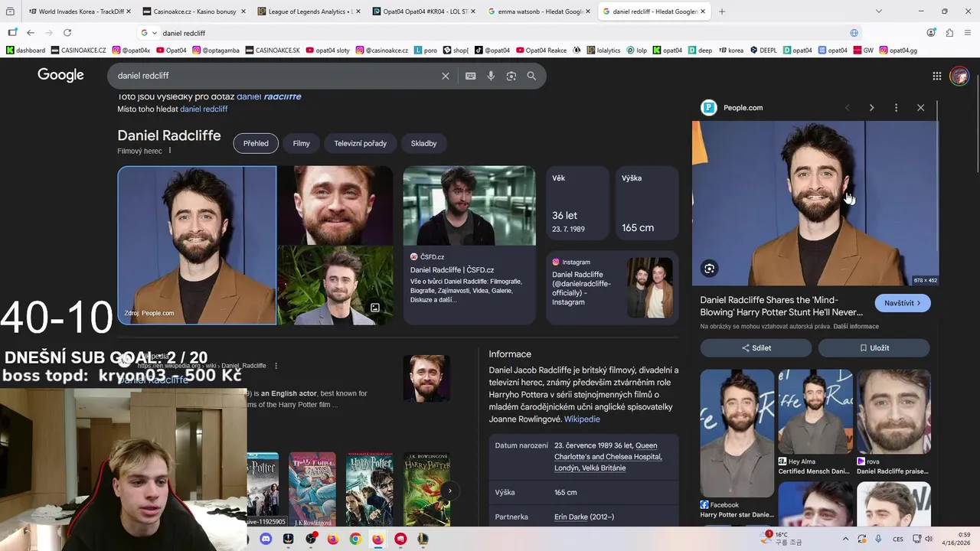
Task: Open options menu for Wikipedia result
Action: click(276, 366)
